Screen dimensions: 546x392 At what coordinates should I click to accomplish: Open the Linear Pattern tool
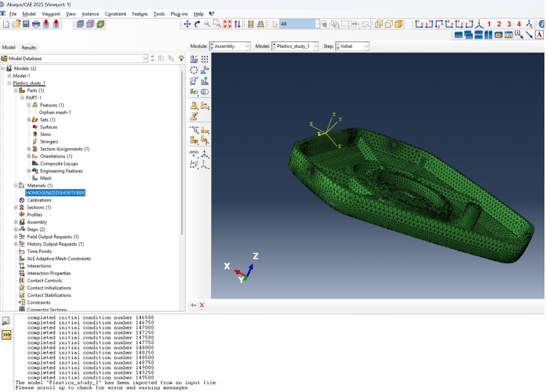click(x=205, y=59)
